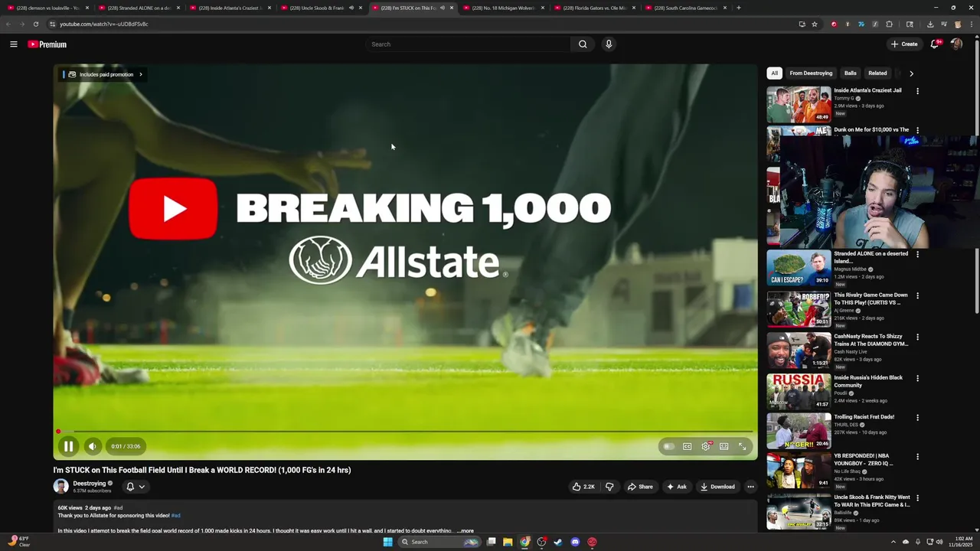This screenshot has width=980, height=551.
Task: Install app icon in address bar
Action: (802, 24)
